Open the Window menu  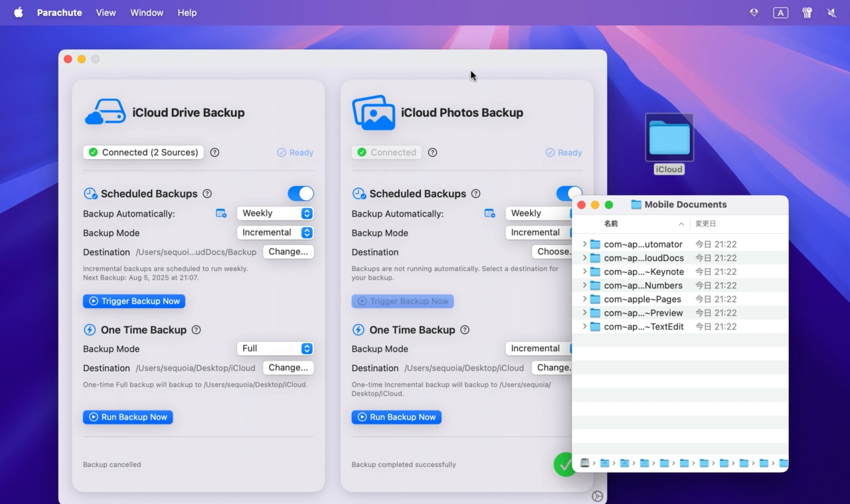(147, 13)
